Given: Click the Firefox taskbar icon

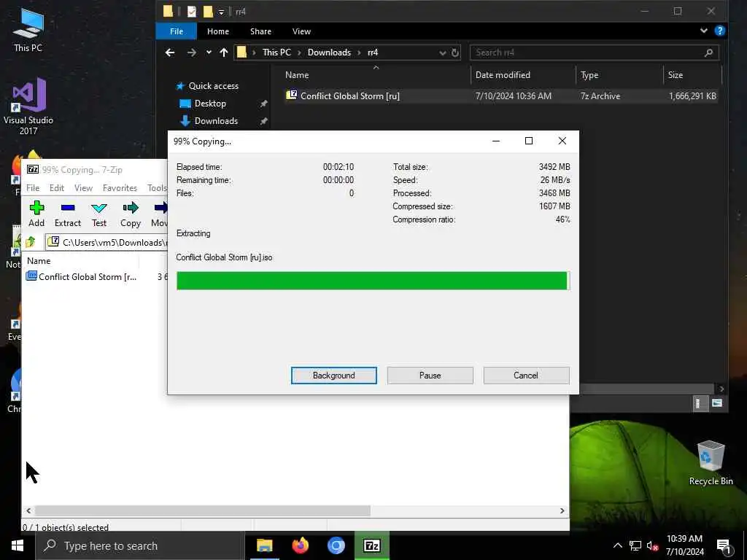Looking at the screenshot, I should 300,545.
